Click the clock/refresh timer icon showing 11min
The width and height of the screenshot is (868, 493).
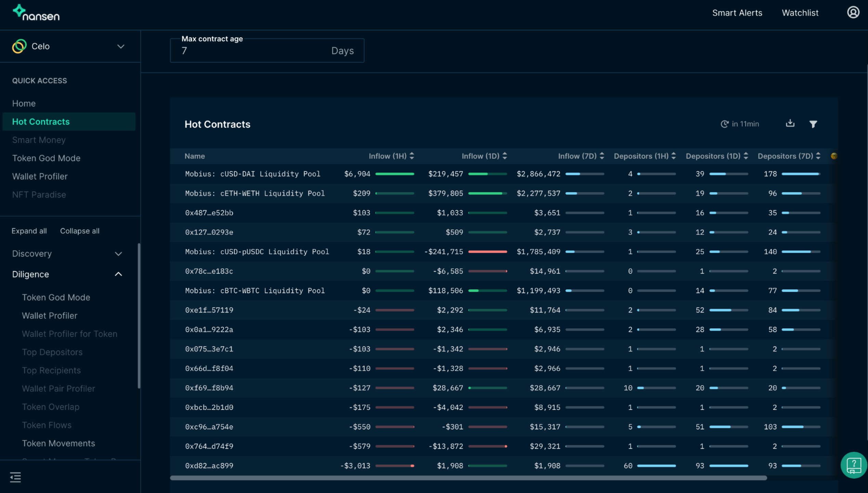point(724,124)
